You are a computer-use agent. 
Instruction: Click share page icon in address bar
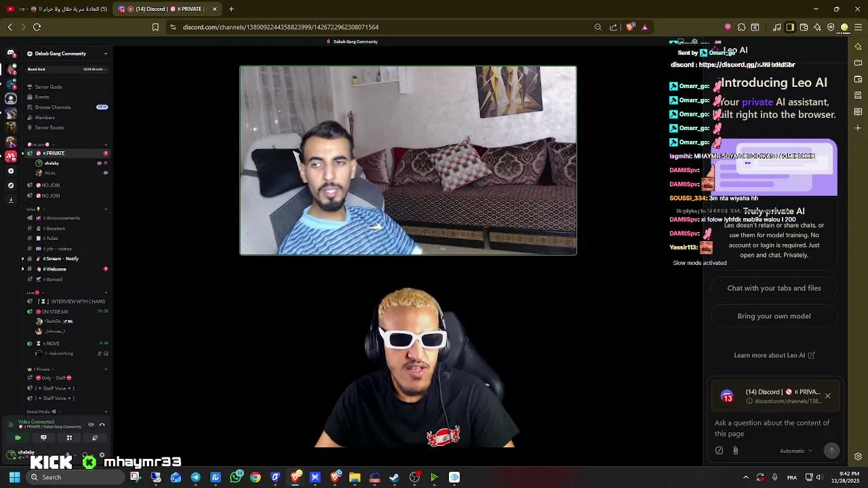click(614, 27)
